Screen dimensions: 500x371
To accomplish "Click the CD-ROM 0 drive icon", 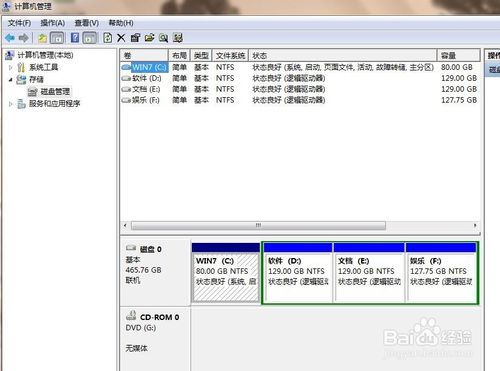I will [131, 315].
